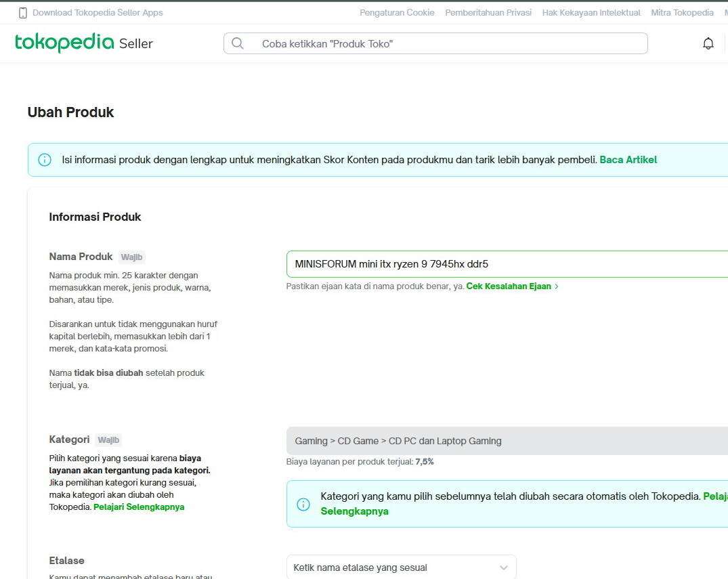The height and width of the screenshot is (579, 728).
Task: Click the "Wajib" badge next to Kategori
Action: click(x=108, y=440)
